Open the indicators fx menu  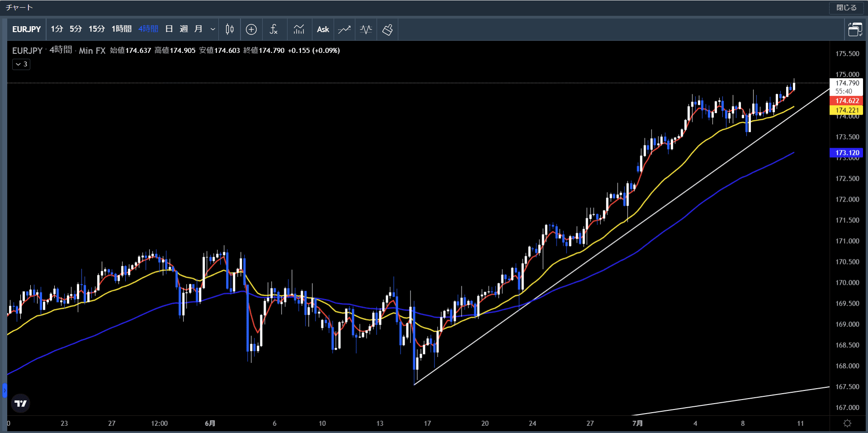(x=274, y=29)
